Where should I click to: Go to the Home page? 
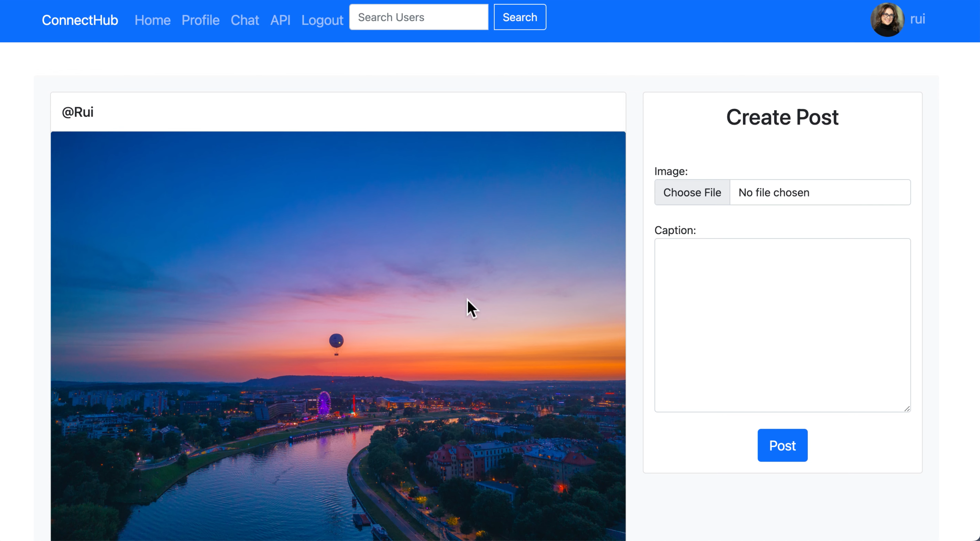[x=152, y=20]
